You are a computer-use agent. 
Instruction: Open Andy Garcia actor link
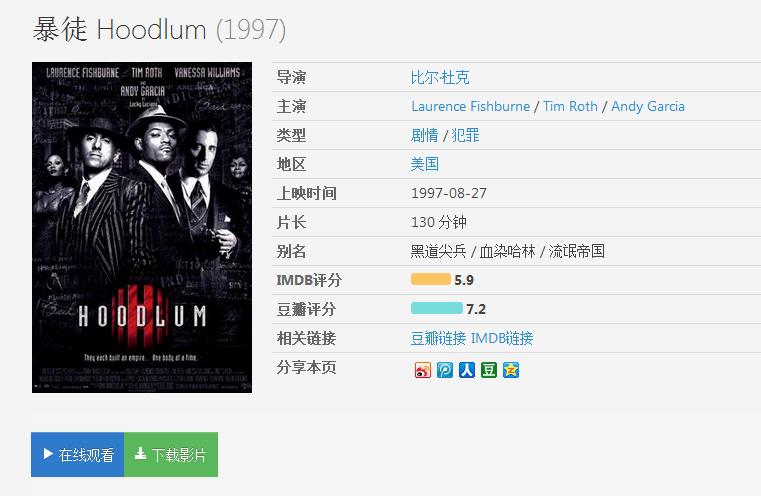(x=648, y=106)
